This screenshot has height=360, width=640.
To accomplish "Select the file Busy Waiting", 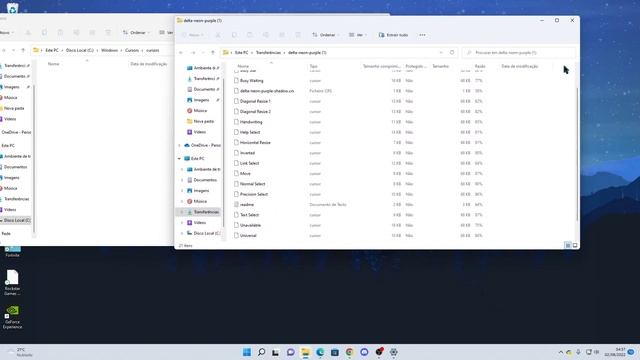I will (x=251, y=81).
